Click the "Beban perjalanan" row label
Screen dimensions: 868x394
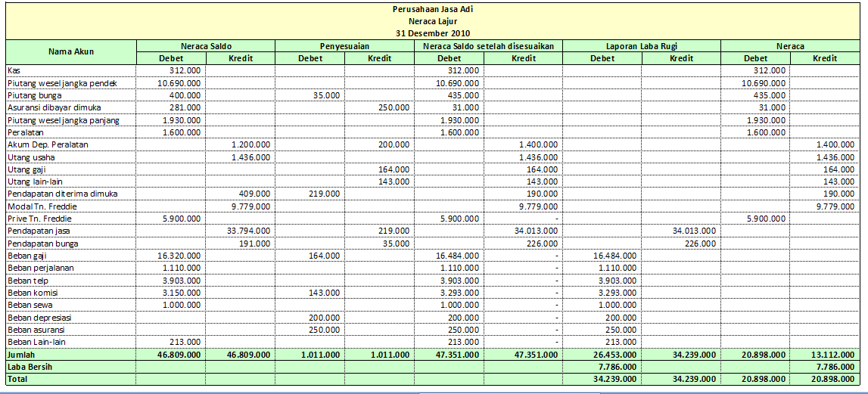pyautogui.click(x=71, y=268)
